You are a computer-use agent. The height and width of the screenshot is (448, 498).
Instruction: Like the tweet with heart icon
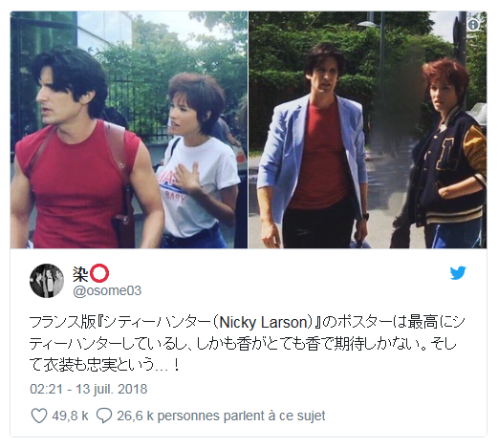pos(39,416)
